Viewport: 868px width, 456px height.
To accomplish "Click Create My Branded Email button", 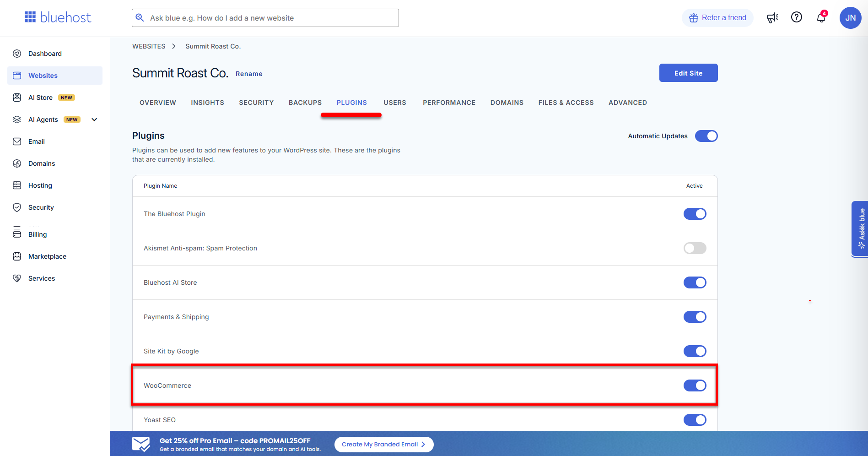I will [384, 444].
